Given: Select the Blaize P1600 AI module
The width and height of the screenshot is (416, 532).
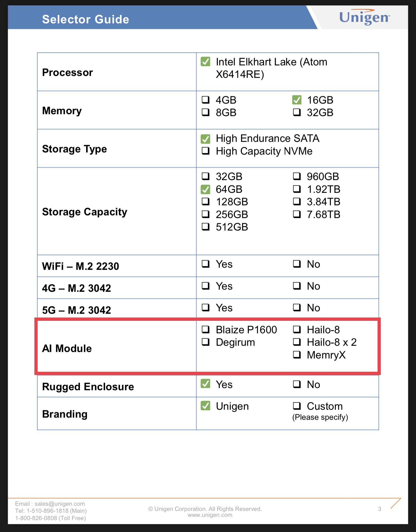Looking at the screenshot, I should point(206,330).
